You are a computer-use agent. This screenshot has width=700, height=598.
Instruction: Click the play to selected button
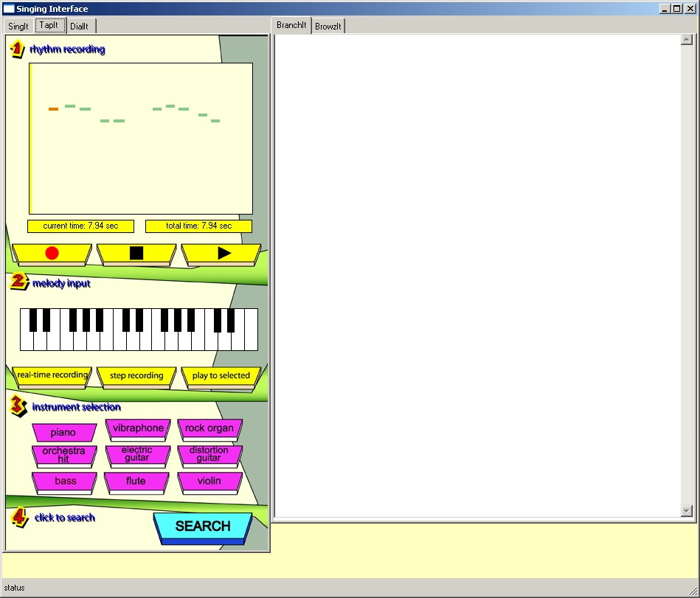click(221, 376)
